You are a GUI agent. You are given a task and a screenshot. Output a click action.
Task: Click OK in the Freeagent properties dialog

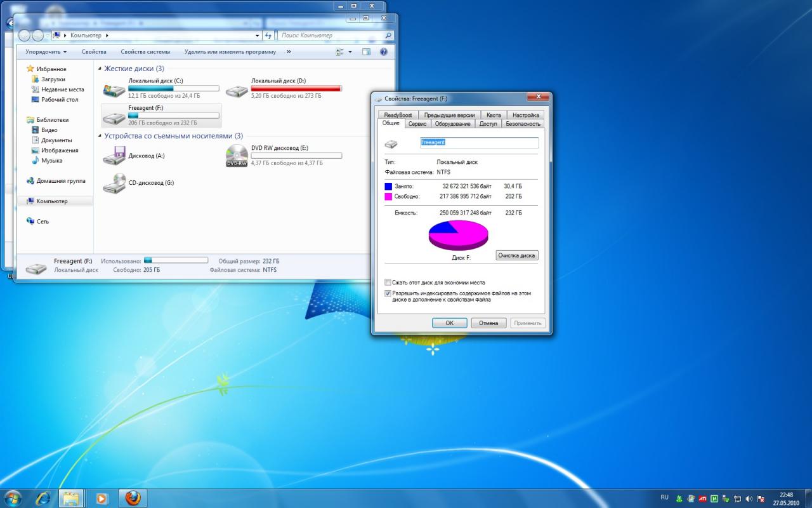[x=449, y=323]
